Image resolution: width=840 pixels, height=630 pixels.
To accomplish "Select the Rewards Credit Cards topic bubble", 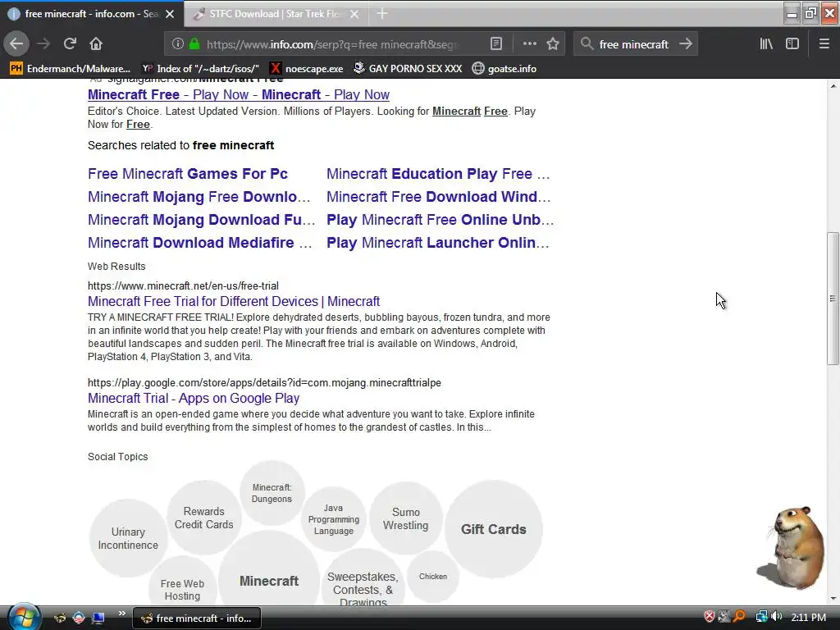I will coord(203,518).
